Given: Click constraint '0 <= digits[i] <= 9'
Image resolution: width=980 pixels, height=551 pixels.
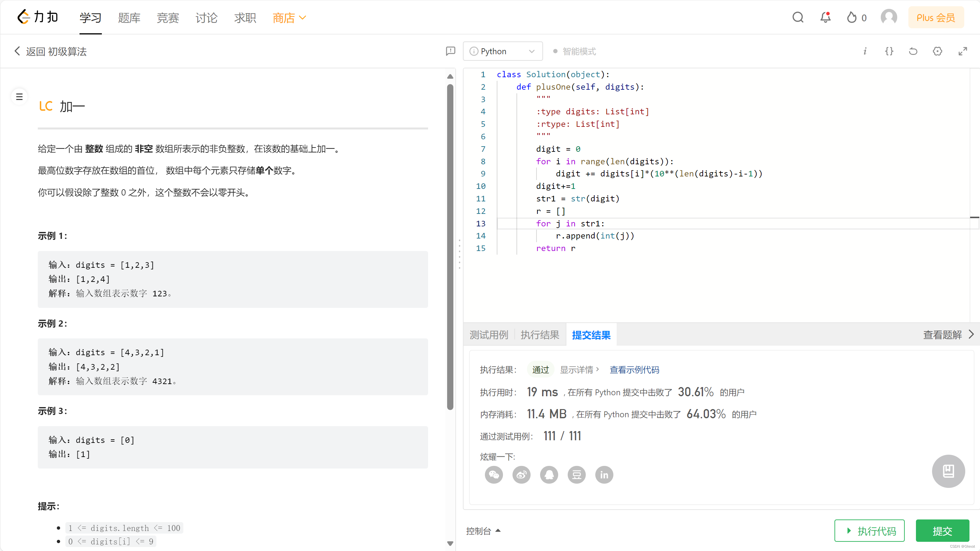Looking at the screenshot, I should 111,541.
